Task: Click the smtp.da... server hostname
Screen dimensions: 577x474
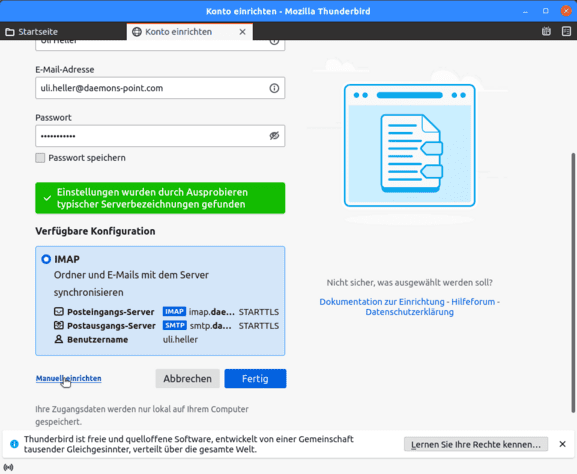Action: [x=210, y=326]
